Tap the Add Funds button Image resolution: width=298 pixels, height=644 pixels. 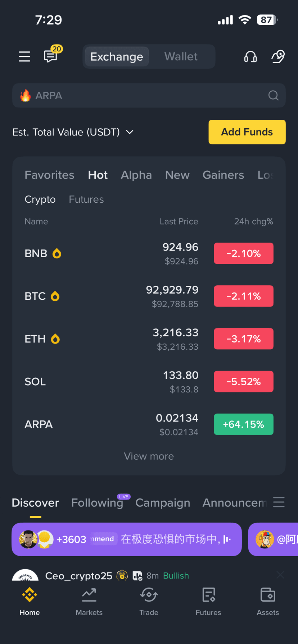(x=247, y=132)
